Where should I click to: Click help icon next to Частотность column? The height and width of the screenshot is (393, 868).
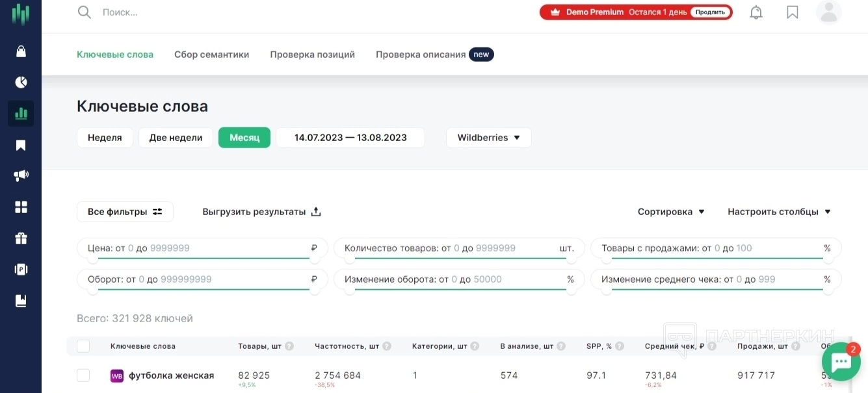[x=387, y=346]
